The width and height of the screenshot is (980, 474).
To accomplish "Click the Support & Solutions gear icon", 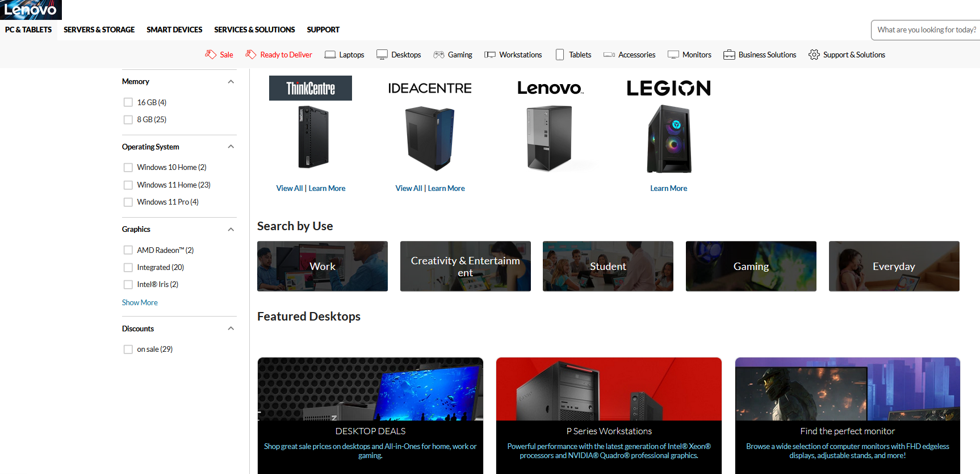I will point(814,55).
